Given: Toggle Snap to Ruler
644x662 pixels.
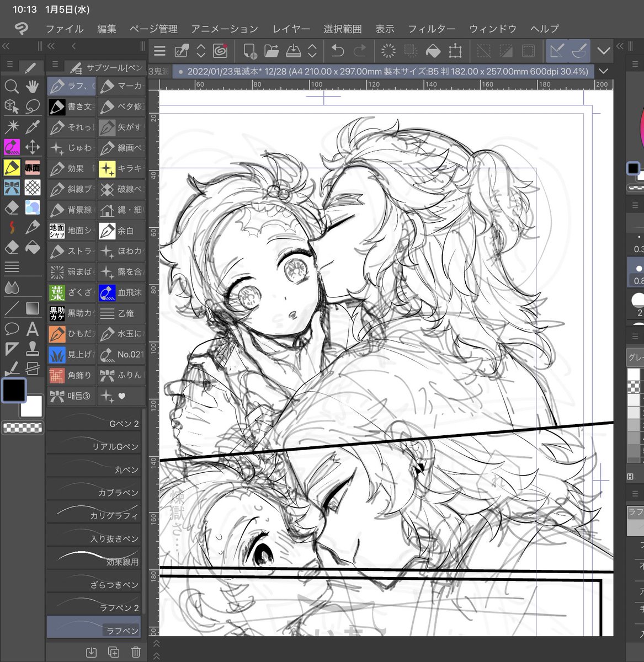Looking at the screenshot, I should (x=557, y=51).
